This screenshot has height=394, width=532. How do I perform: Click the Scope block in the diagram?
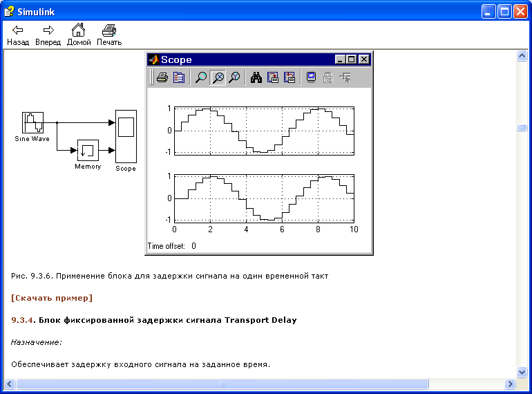tap(126, 136)
